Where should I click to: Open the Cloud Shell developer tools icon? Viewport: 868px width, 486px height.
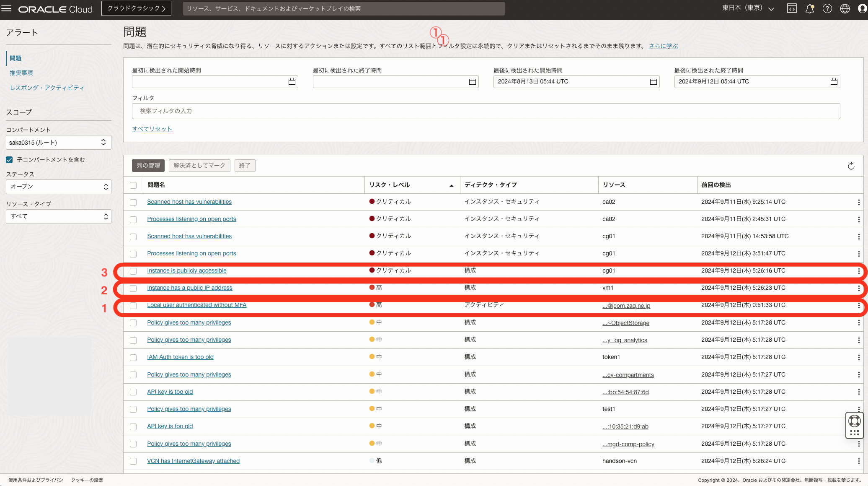pyautogui.click(x=792, y=8)
